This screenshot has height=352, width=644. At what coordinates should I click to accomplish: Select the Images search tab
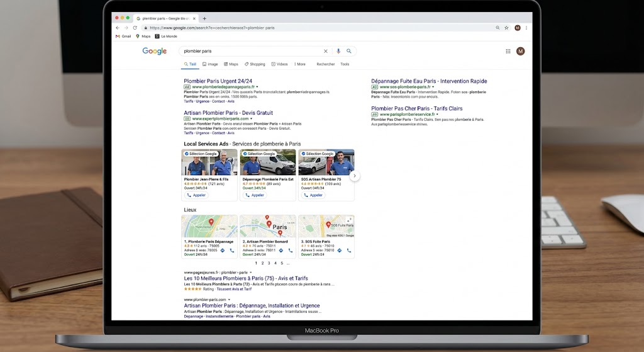point(210,64)
